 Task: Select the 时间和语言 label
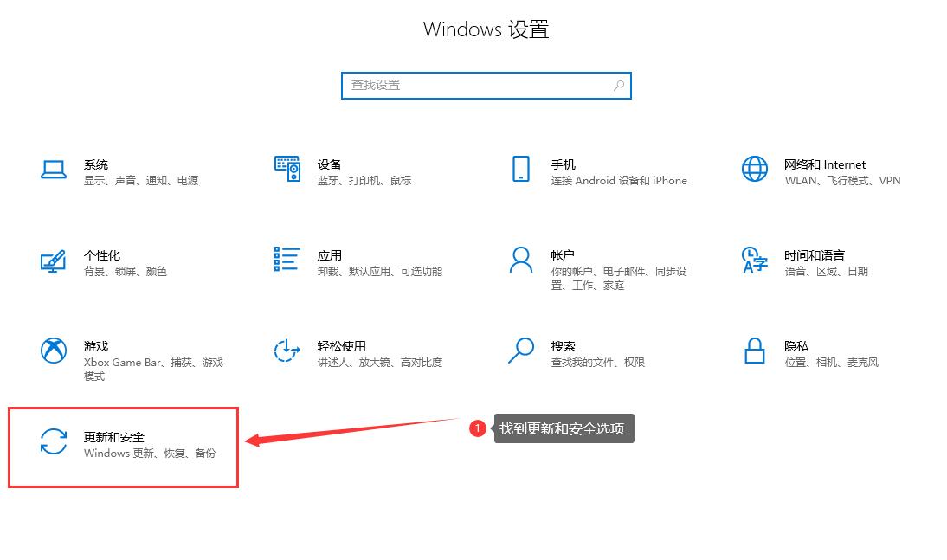[x=814, y=255]
